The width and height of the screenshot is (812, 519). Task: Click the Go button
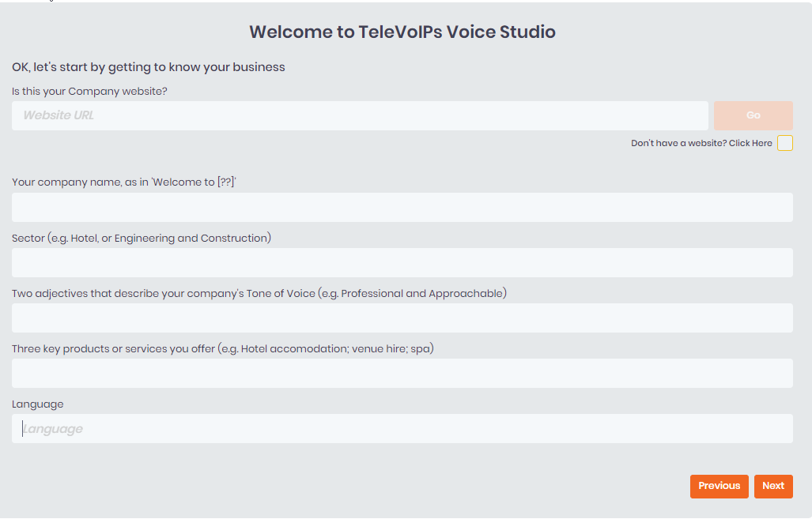753,115
